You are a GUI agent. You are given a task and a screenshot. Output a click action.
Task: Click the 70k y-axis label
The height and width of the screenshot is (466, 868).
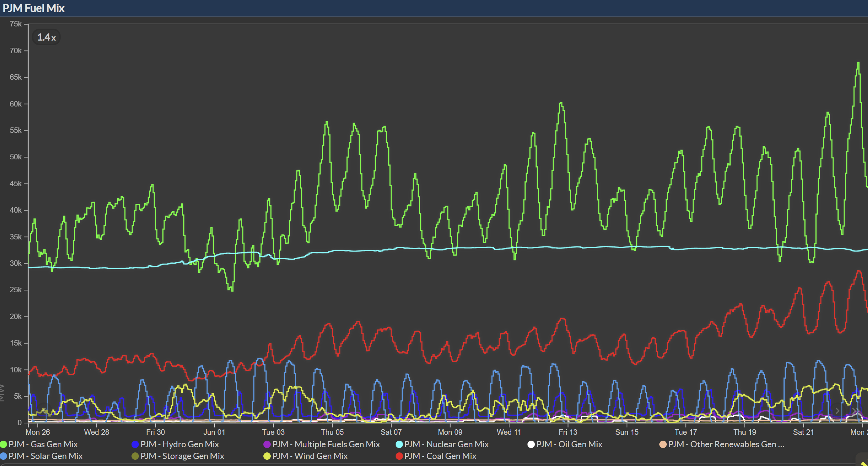(16, 51)
